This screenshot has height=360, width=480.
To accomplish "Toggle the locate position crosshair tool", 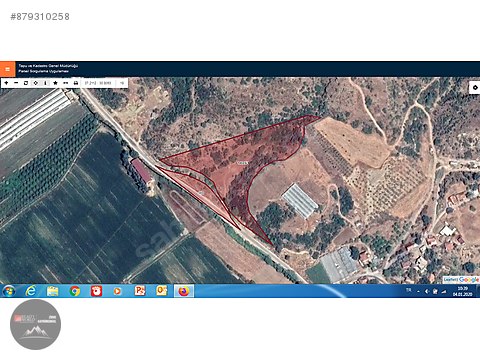I will (x=36, y=83).
